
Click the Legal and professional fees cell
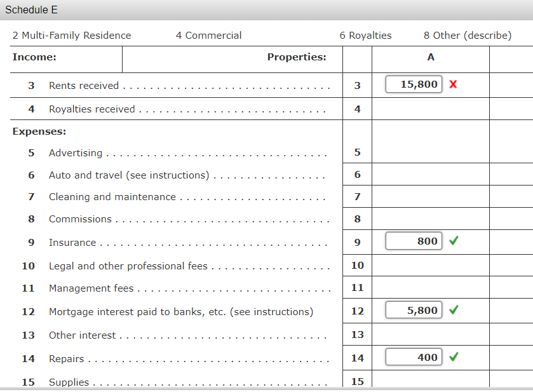click(x=431, y=266)
